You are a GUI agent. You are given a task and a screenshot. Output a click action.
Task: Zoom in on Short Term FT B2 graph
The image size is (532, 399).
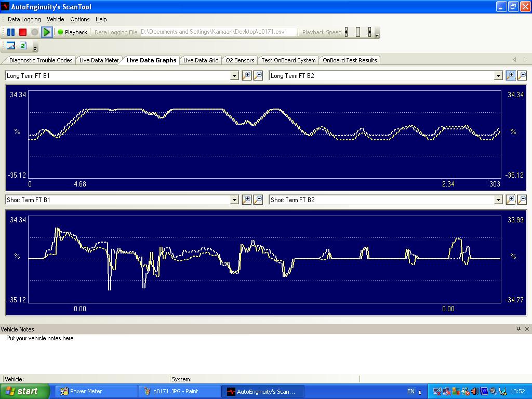(510, 200)
